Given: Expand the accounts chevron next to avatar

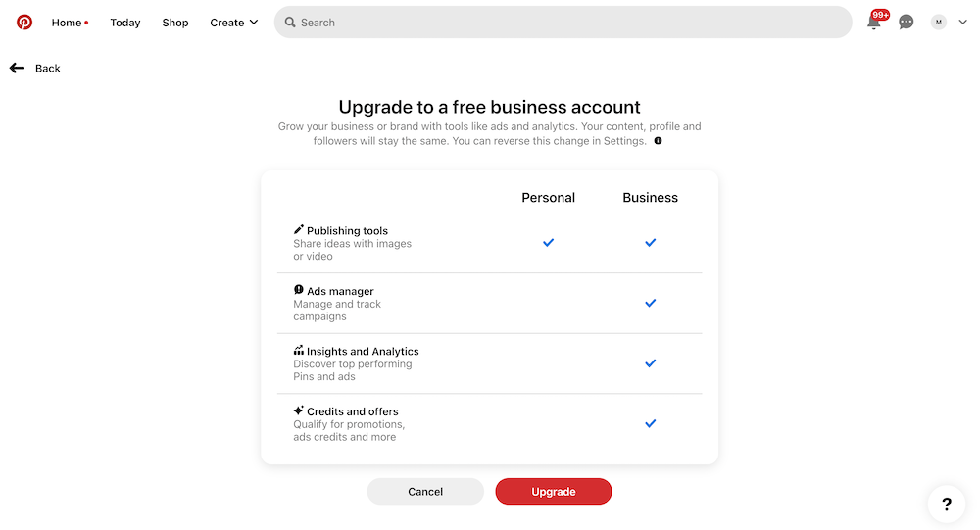Looking at the screenshot, I should tap(963, 22).
